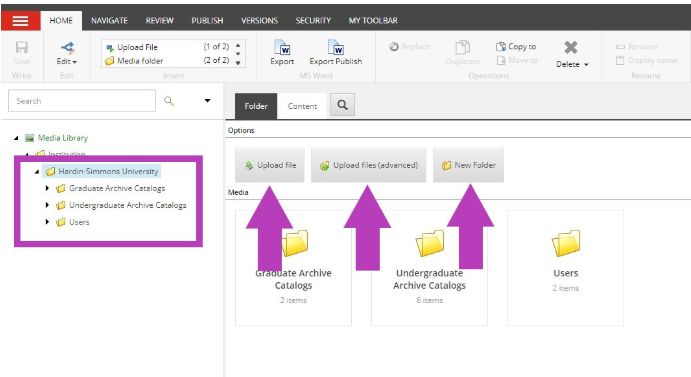Click the Save disk icon
The width and height of the screenshot is (691, 377).
click(22, 47)
